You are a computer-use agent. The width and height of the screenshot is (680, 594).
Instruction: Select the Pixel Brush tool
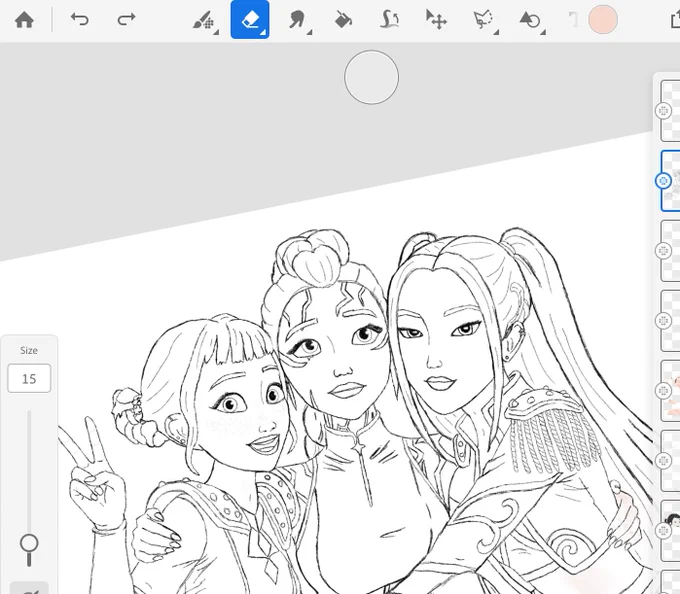[204, 20]
